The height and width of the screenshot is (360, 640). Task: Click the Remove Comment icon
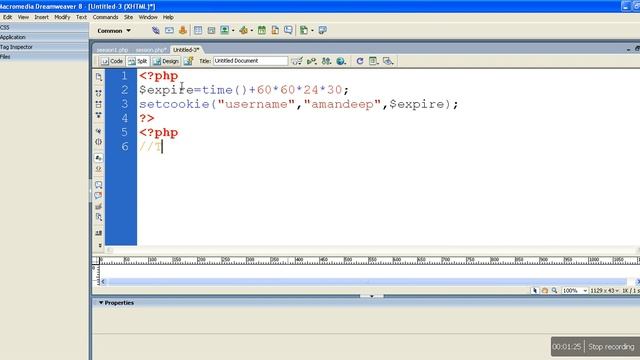[x=99, y=196]
